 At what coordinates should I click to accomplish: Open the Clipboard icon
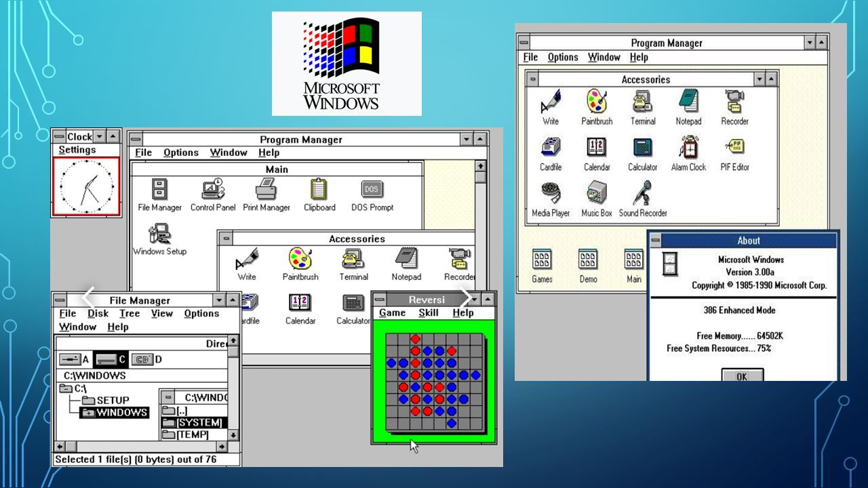[x=319, y=195]
